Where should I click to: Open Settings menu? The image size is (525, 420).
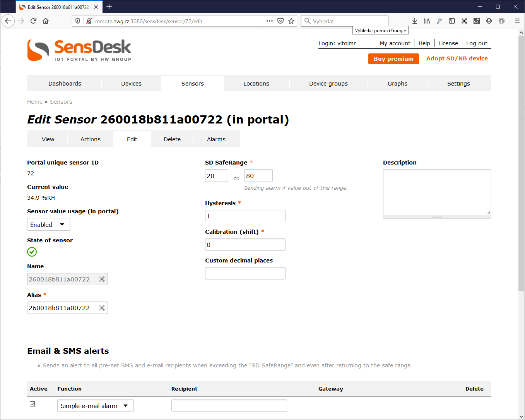(458, 84)
